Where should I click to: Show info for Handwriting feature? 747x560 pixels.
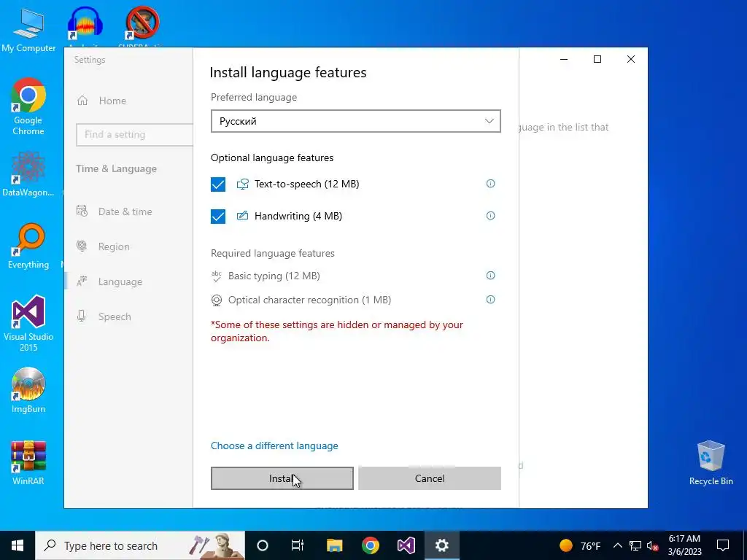(490, 216)
